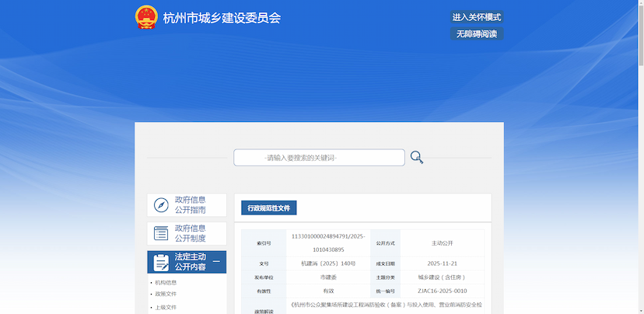Click the 文号 label cell
The image size is (644, 314).
pyautogui.click(x=264, y=263)
